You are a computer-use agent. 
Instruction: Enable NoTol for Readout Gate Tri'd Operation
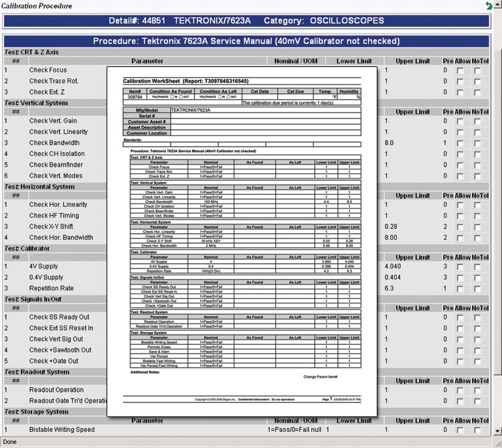tap(477, 401)
